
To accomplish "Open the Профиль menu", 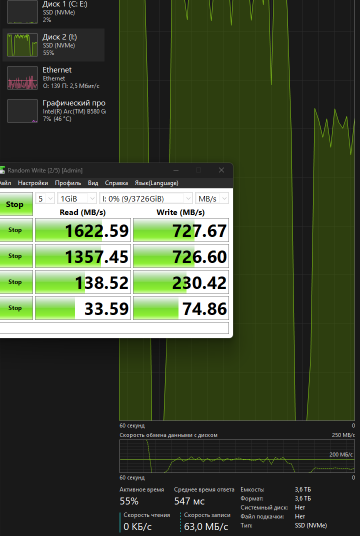I will point(68,183).
